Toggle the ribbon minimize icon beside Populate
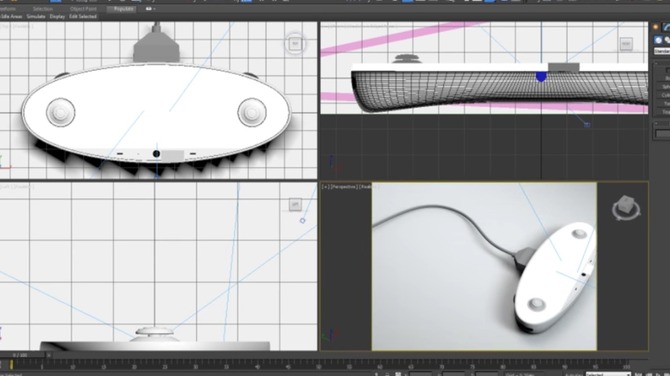Image resolution: width=670 pixels, height=376 pixels. tap(149, 9)
